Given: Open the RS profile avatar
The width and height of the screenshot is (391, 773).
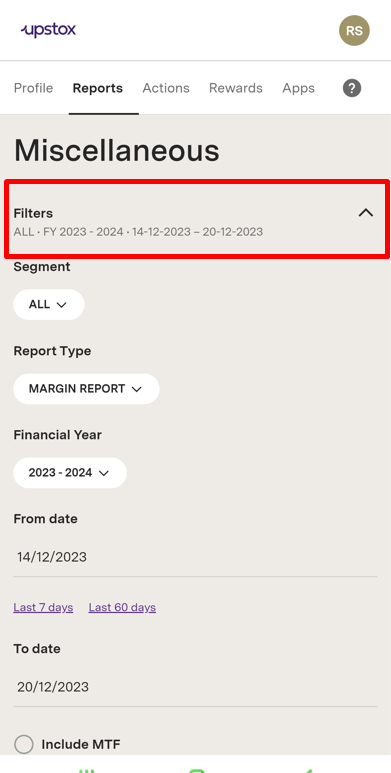Looking at the screenshot, I should click(354, 31).
